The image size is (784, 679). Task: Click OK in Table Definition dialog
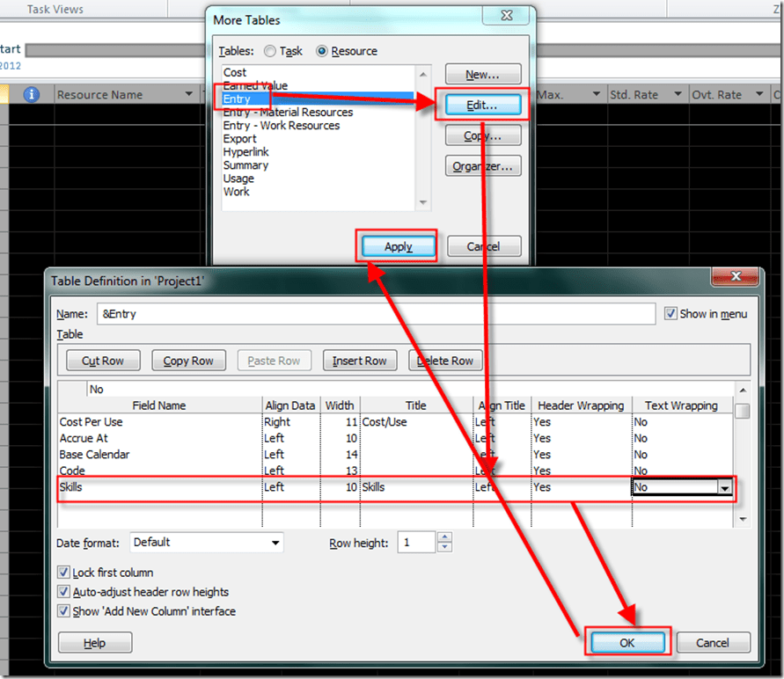point(626,643)
